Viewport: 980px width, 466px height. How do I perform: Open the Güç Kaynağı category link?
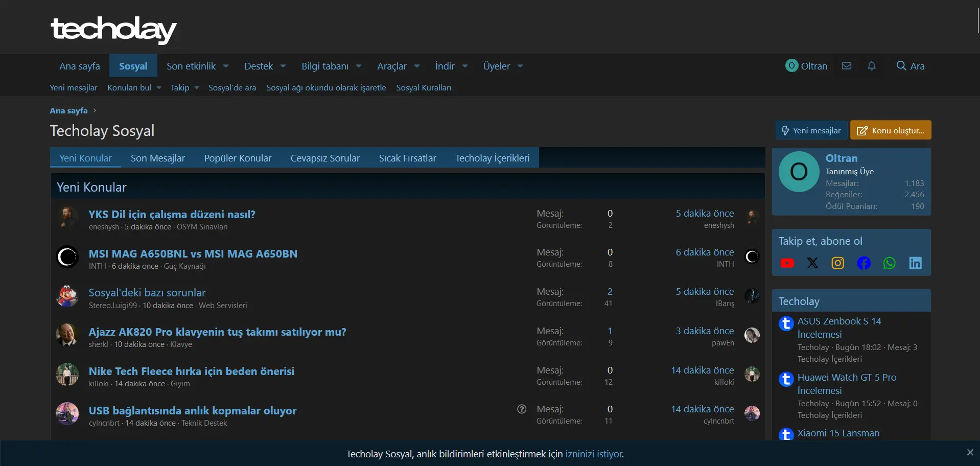coord(185,266)
